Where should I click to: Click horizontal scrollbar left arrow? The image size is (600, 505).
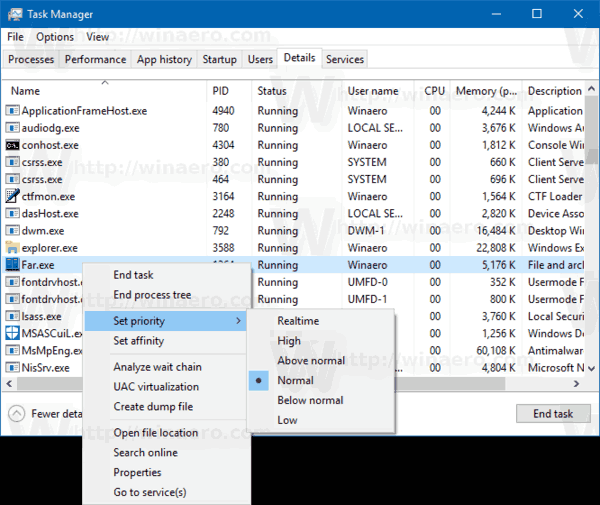tap(9, 384)
